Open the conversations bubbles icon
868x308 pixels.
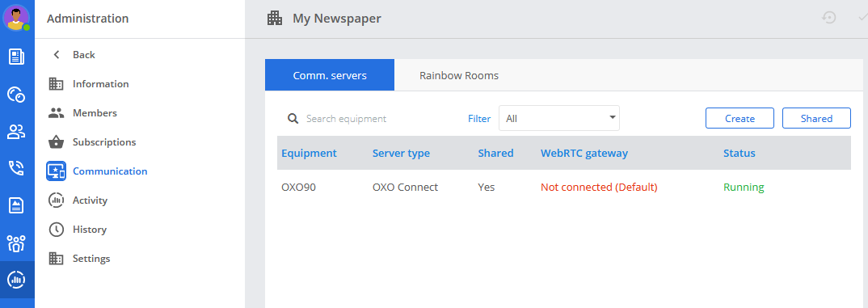17,95
